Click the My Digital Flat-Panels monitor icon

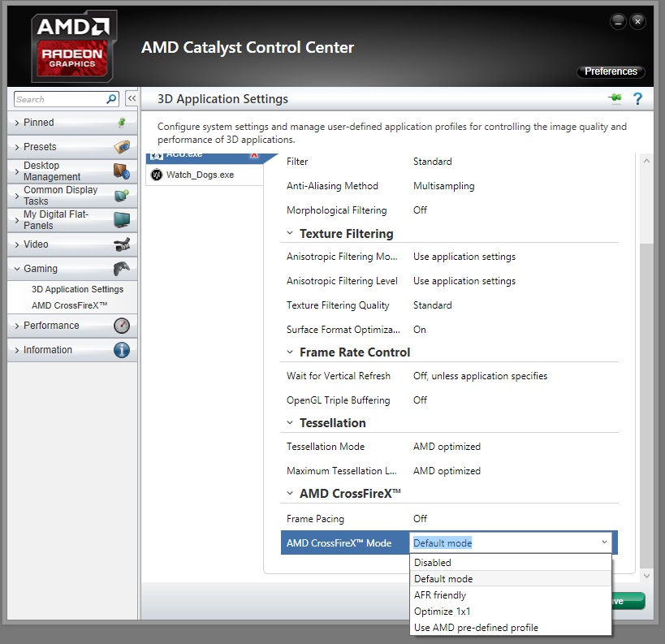tap(122, 220)
